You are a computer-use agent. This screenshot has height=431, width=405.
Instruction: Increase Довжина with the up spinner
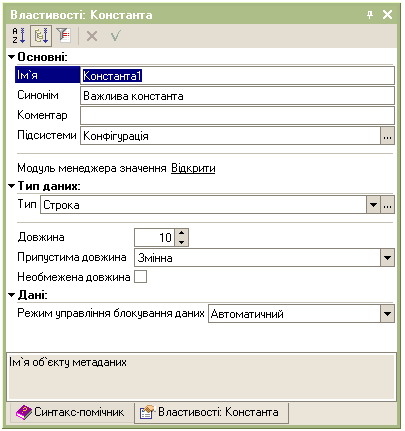click(181, 233)
